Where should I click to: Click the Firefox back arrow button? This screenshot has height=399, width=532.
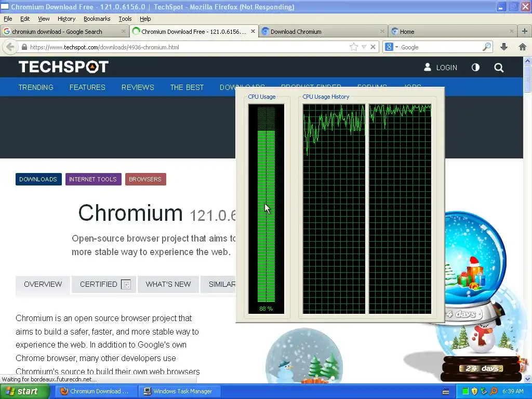(x=10, y=47)
